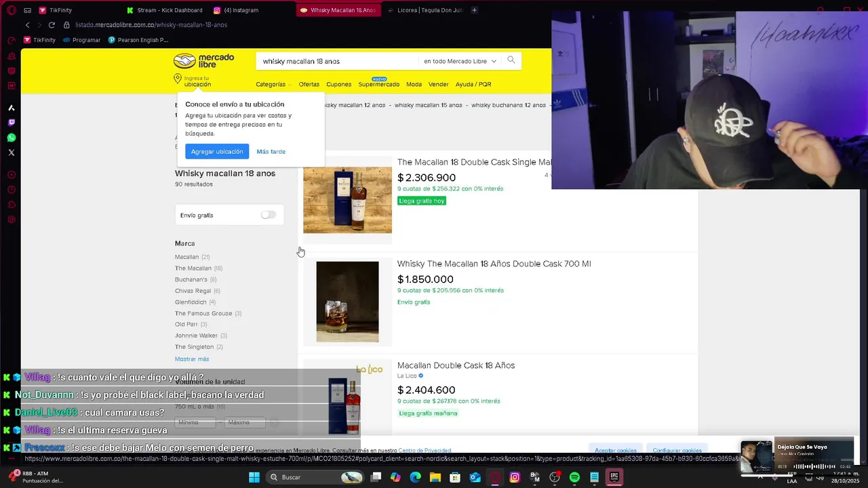Image resolution: width=868 pixels, height=488 pixels.
Task: Toggle the Envío gratis switch
Action: point(269,215)
